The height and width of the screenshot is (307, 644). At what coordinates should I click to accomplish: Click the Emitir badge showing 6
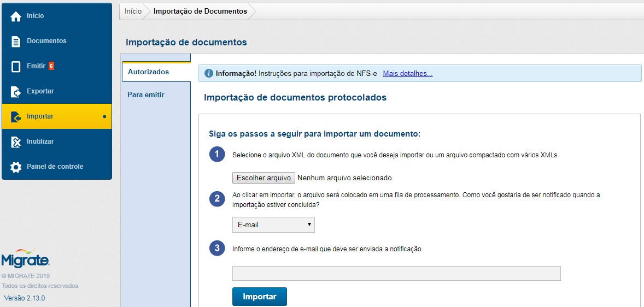coord(51,66)
